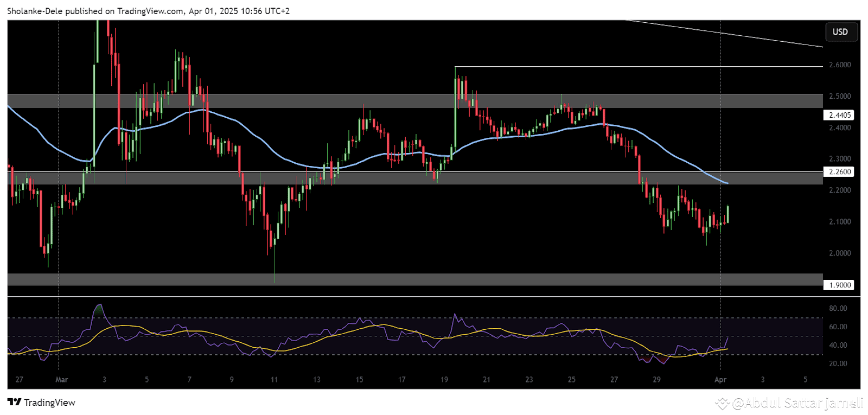Select the 2.4405 price label
Image resolution: width=868 pixels, height=415 pixels.
click(839, 115)
